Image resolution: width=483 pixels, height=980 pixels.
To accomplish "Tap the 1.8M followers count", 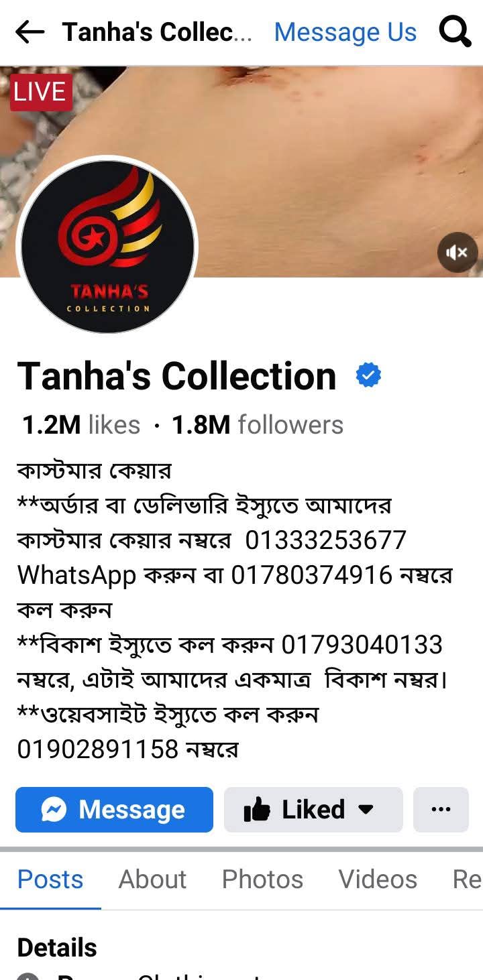I will click(x=258, y=425).
